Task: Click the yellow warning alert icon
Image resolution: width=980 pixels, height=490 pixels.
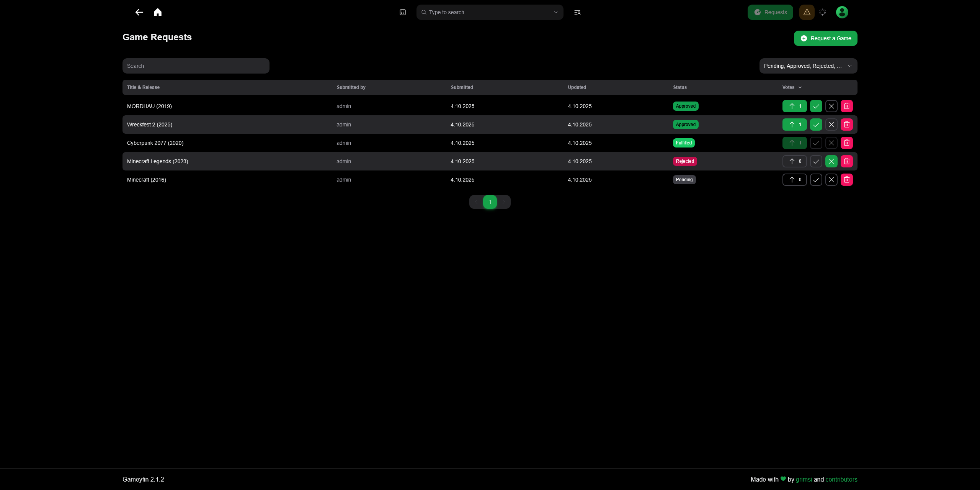Action: pyautogui.click(x=807, y=12)
